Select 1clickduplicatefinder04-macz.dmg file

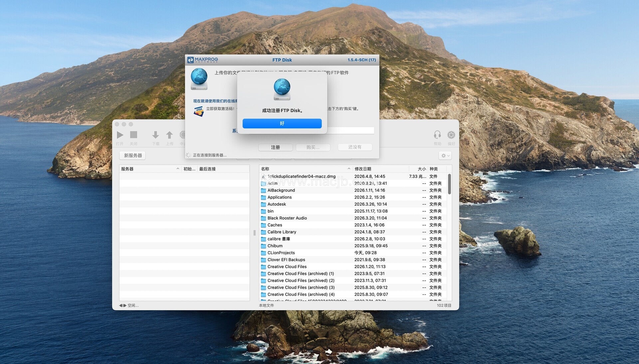point(301,177)
